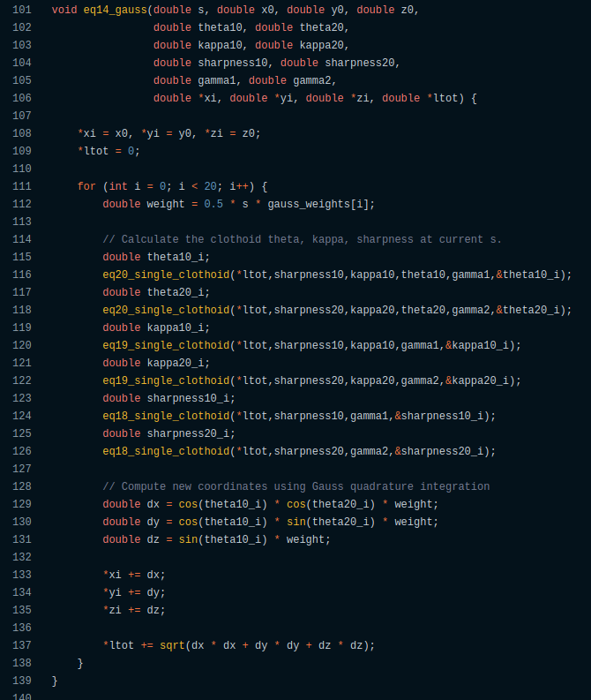Click line number 139

coord(22,681)
